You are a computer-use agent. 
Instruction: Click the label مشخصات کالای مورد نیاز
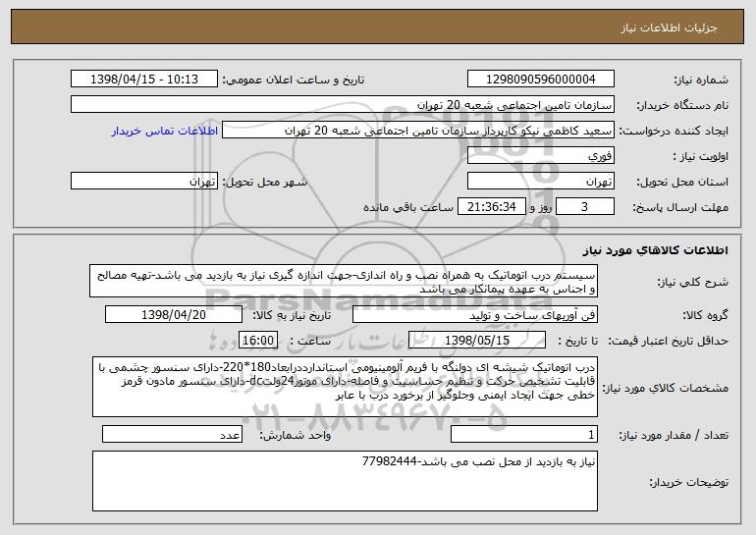pyautogui.click(x=667, y=388)
